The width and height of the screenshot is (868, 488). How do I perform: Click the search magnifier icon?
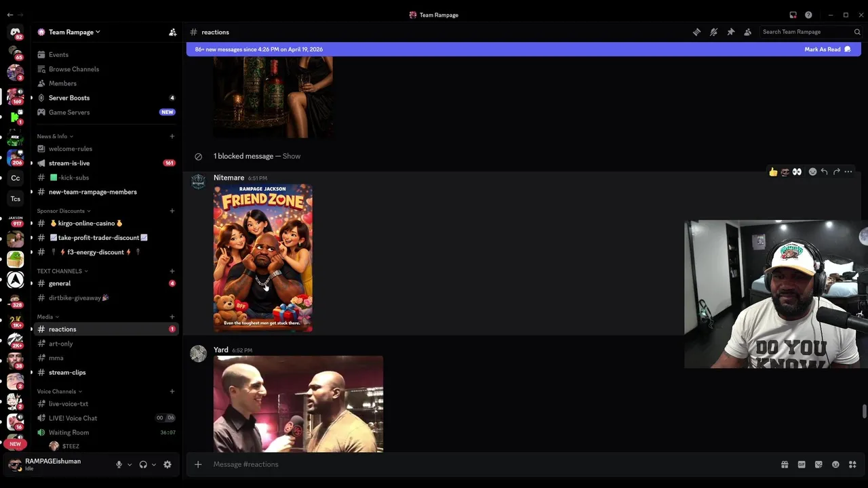pos(857,32)
